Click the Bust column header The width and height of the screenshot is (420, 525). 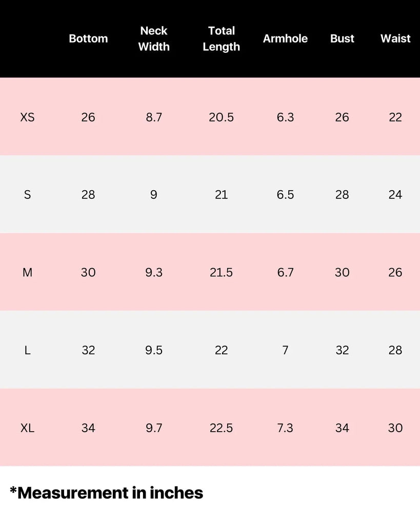342,38
